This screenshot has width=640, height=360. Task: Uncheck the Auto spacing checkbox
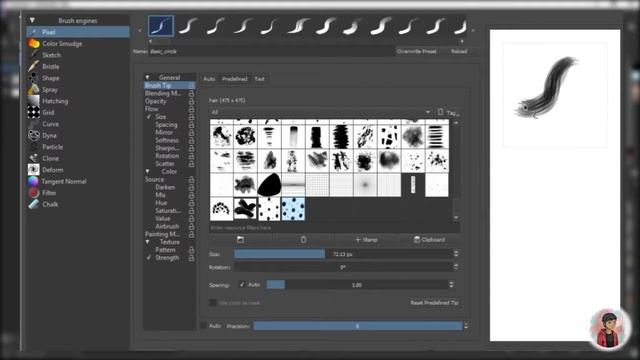242,284
